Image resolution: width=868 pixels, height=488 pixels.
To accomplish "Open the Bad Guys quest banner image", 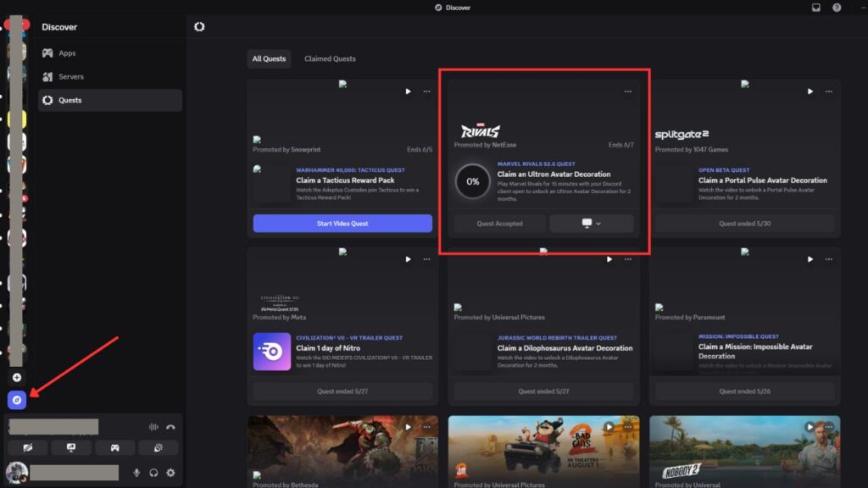I will [x=543, y=452].
